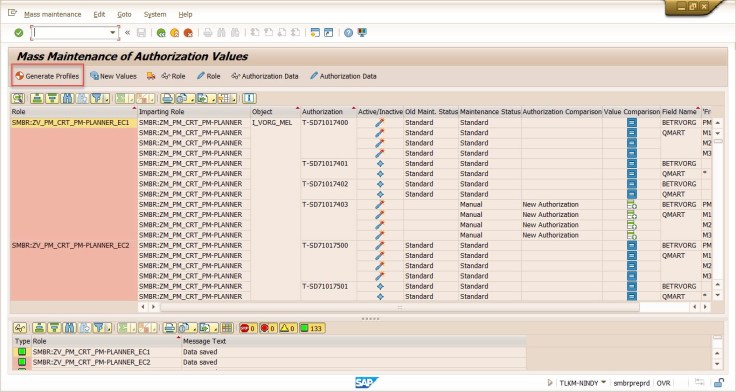736x392 pixels.
Task: Open the Views dropdown in upper grid toolbar
Action: (185, 98)
